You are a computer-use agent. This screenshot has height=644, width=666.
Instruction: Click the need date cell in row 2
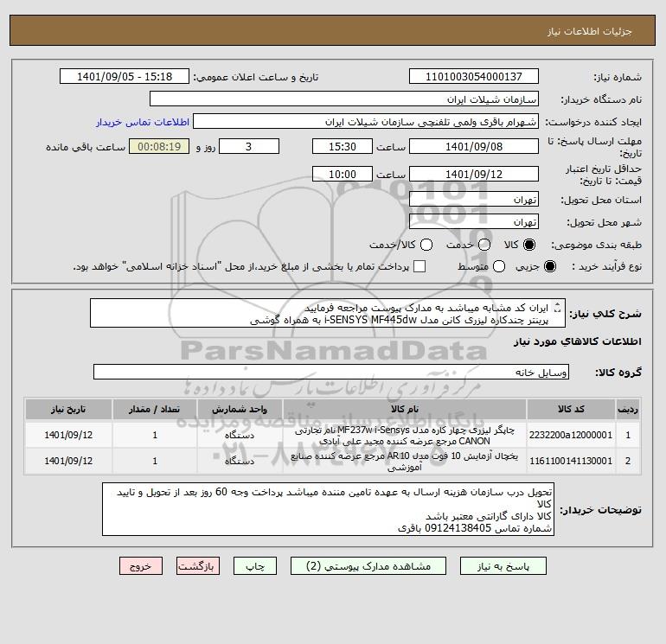(x=68, y=461)
